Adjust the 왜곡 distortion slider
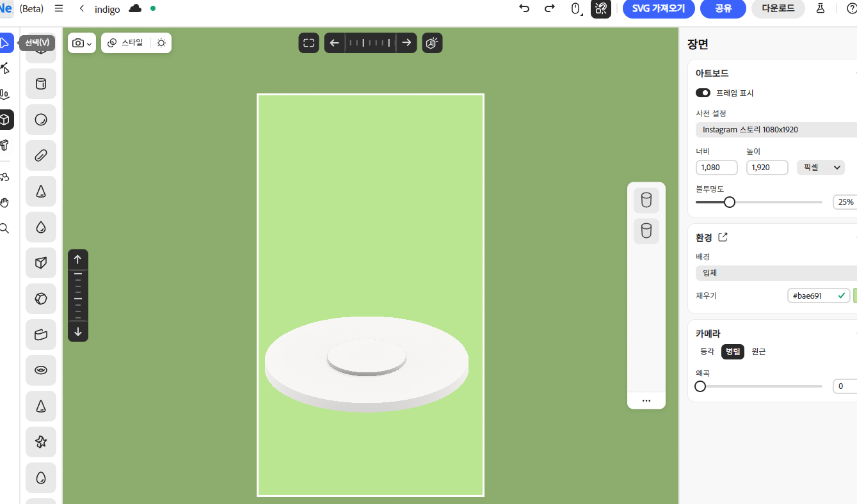The height and width of the screenshot is (504, 857). [x=759, y=386]
